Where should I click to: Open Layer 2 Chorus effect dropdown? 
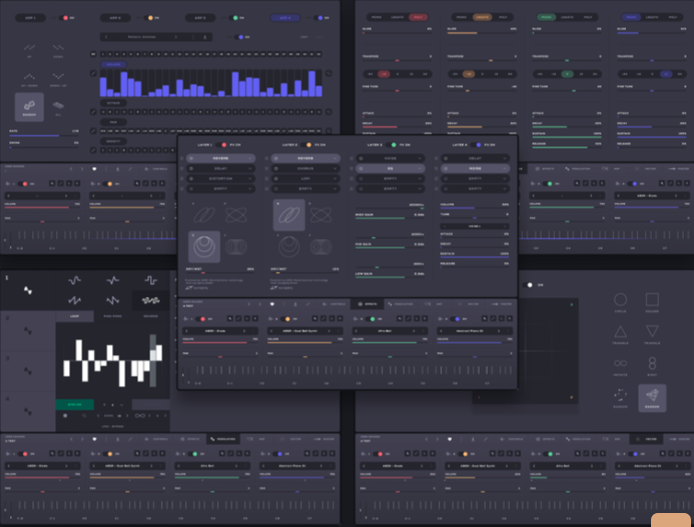[x=305, y=169]
